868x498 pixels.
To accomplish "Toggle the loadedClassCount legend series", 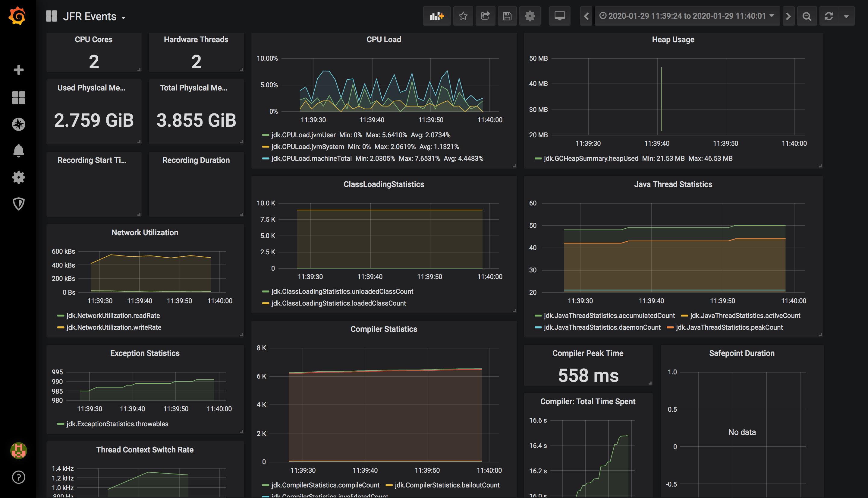I will pyautogui.click(x=338, y=303).
